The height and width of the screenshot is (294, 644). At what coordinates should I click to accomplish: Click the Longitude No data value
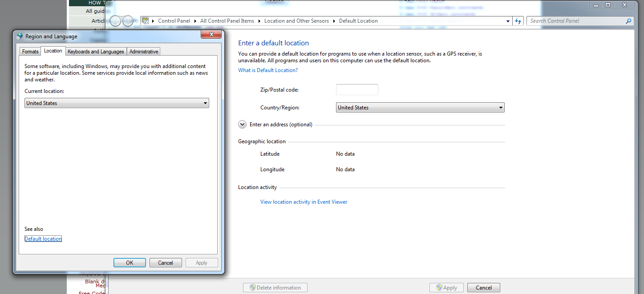345,169
